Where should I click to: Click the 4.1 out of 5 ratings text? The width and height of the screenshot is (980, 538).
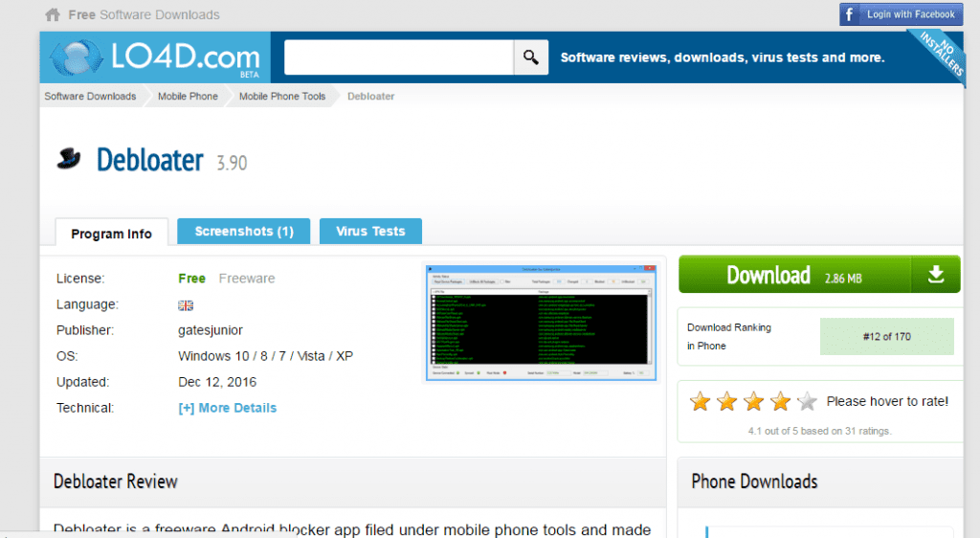tap(820, 431)
